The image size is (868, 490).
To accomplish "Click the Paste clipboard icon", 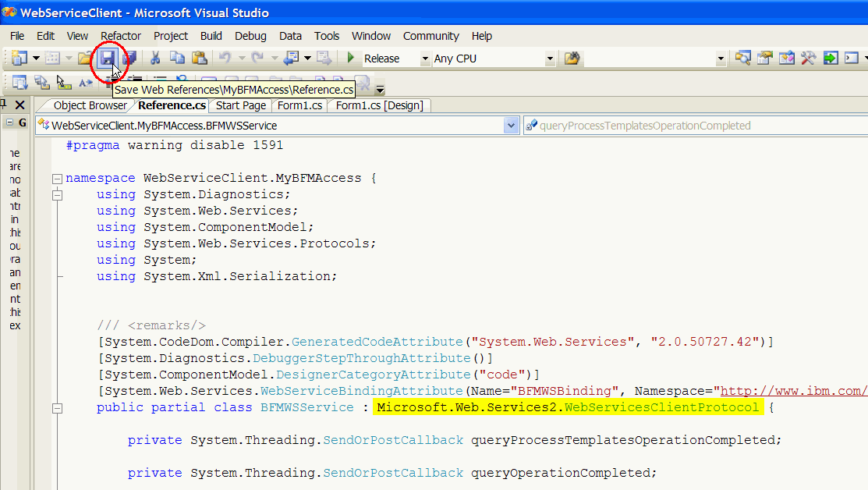I will pos(200,59).
